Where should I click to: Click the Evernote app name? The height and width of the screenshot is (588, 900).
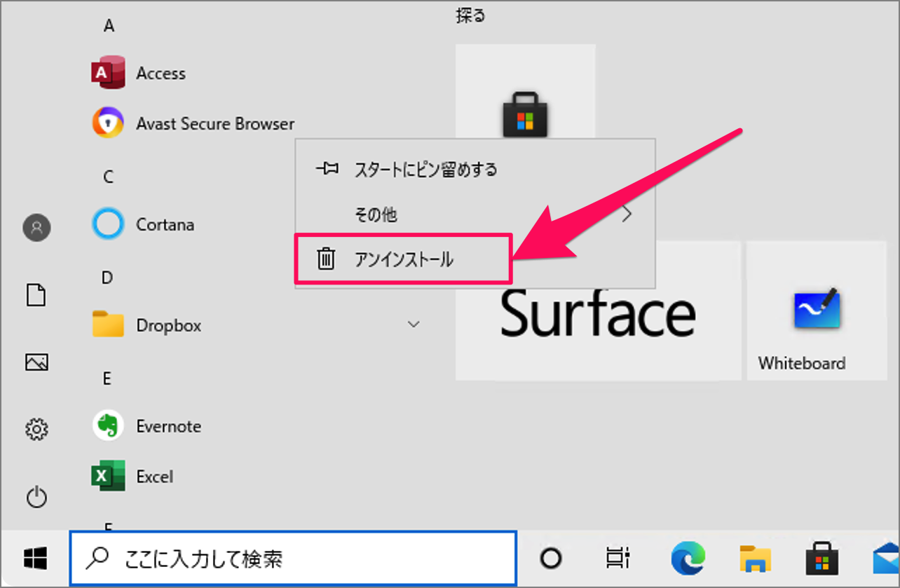(169, 427)
